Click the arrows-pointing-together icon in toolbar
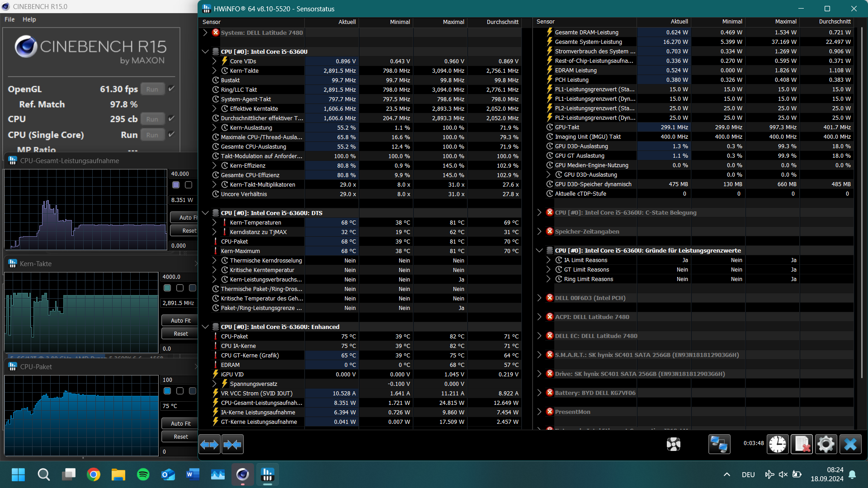Image resolution: width=868 pixels, height=488 pixels. pos(232,444)
